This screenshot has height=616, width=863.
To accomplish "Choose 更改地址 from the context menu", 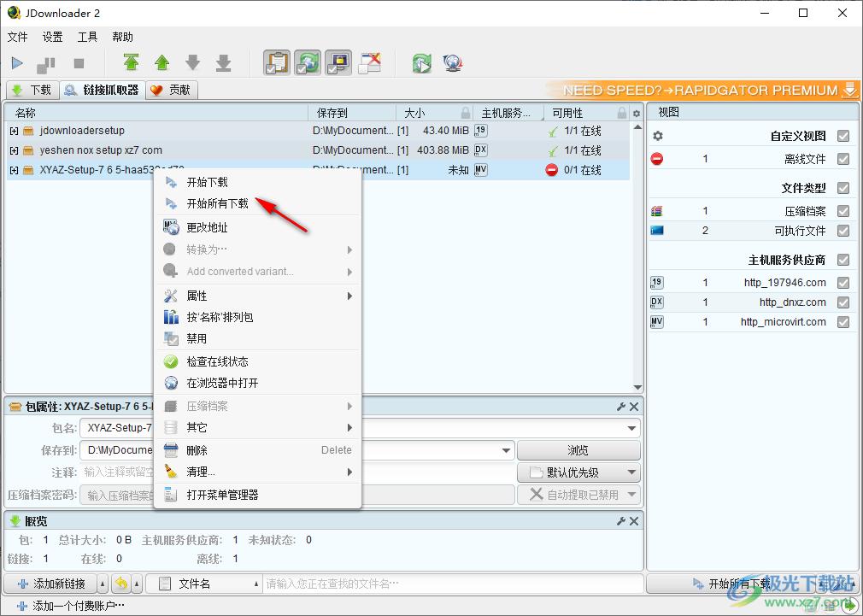I will click(257, 227).
